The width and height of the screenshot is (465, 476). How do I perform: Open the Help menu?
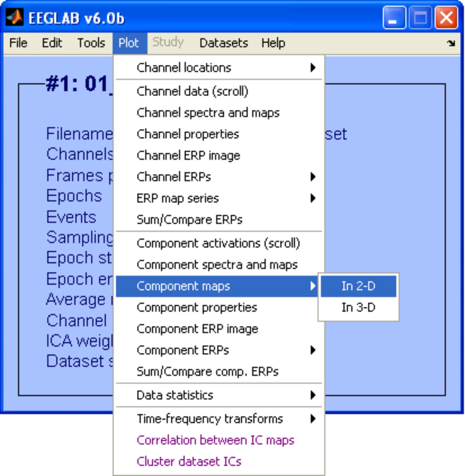273,43
